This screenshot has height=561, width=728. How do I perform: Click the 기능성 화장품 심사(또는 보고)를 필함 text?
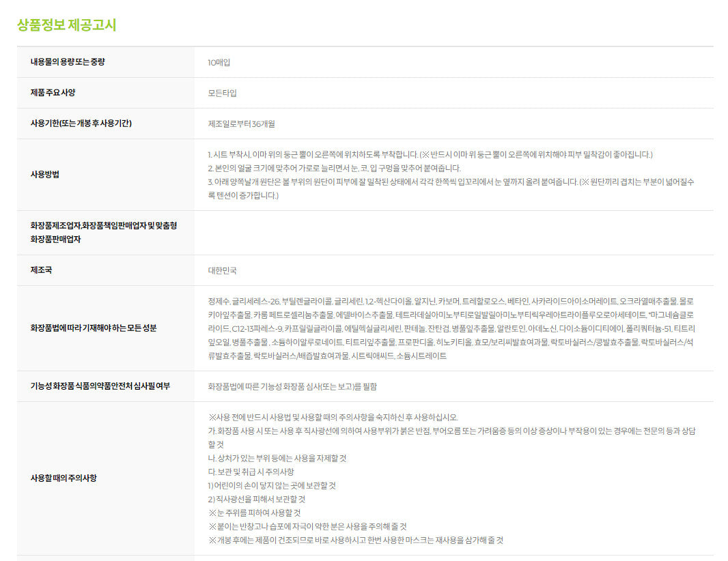coord(292,386)
